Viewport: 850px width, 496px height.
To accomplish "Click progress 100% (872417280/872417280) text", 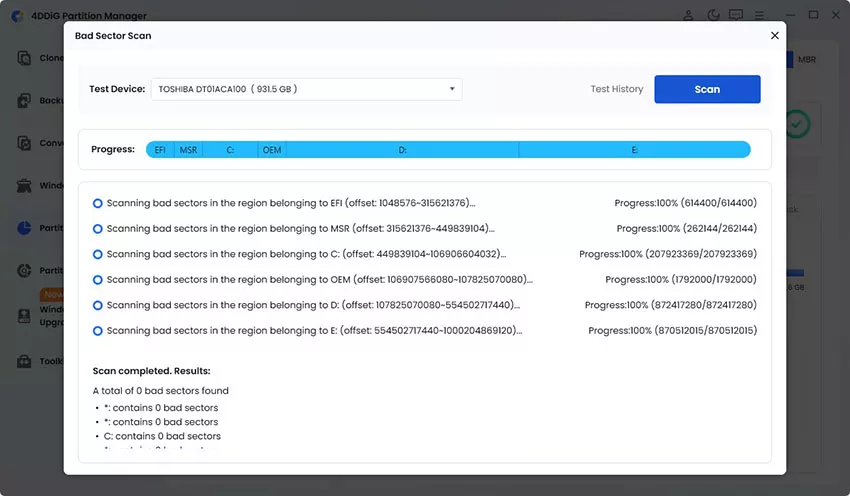I will click(x=671, y=305).
